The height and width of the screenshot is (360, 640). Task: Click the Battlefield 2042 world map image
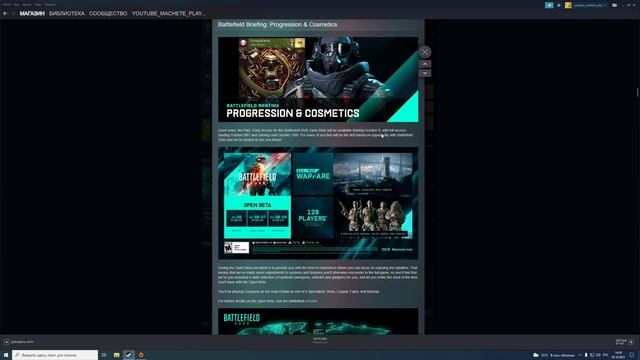click(318, 322)
